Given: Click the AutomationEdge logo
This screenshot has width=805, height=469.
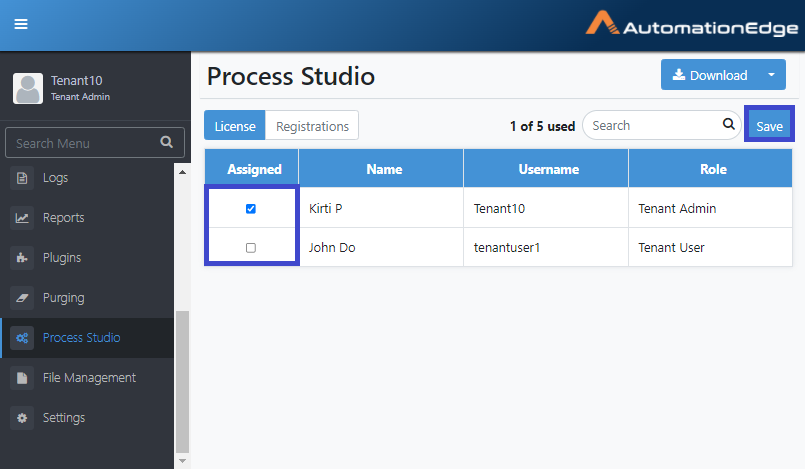Looking at the screenshot, I should (692, 24).
